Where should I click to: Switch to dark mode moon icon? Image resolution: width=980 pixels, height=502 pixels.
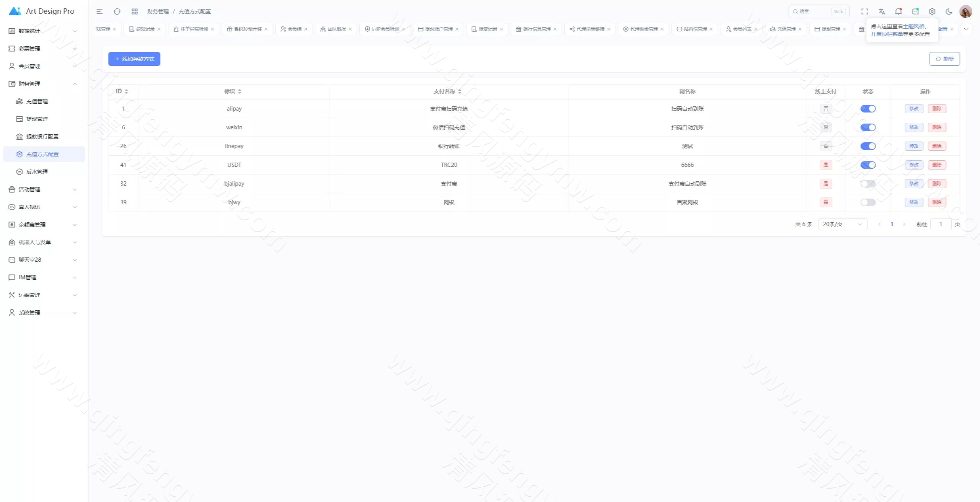tap(949, 11)
